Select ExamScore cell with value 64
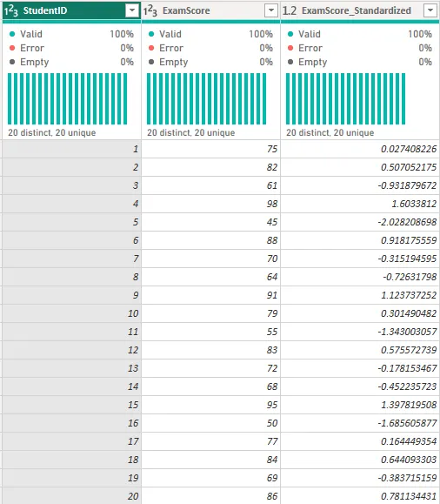 (x=210, y=277)
